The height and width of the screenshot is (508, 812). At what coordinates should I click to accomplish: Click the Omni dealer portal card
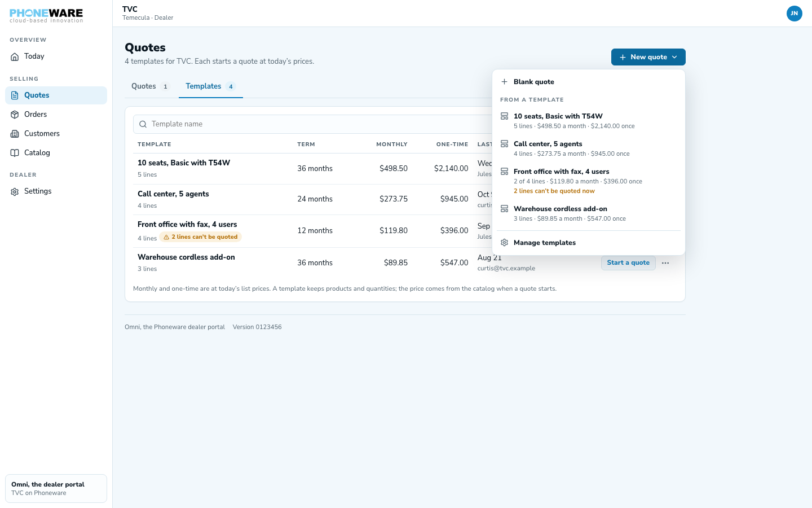[56, 488]
